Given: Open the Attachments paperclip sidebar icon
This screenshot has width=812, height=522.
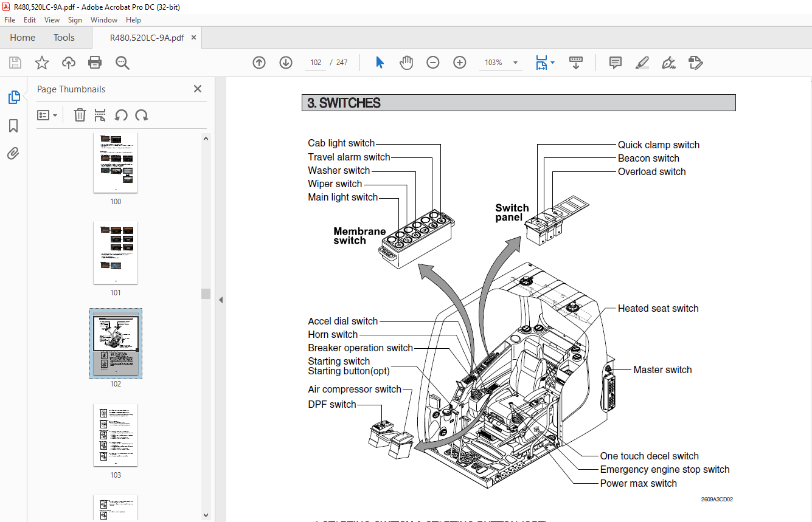Looking at the screenshot, I should click(x=13, y=153).
